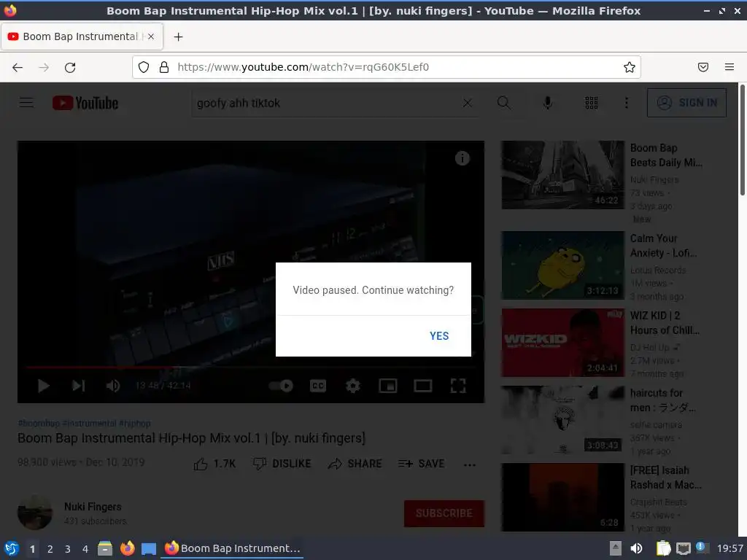
Task: SAVE the video to a playlist
Action: [421, 464]
